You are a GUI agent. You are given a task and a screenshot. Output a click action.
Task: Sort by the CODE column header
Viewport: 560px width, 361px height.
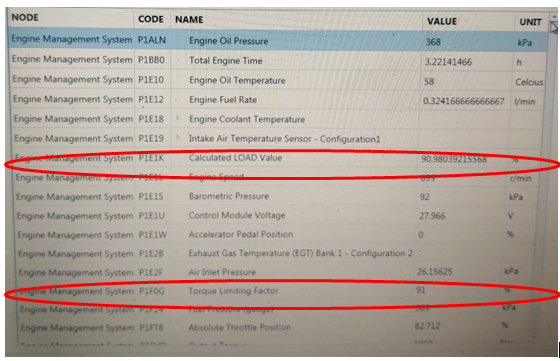[151, 19]
